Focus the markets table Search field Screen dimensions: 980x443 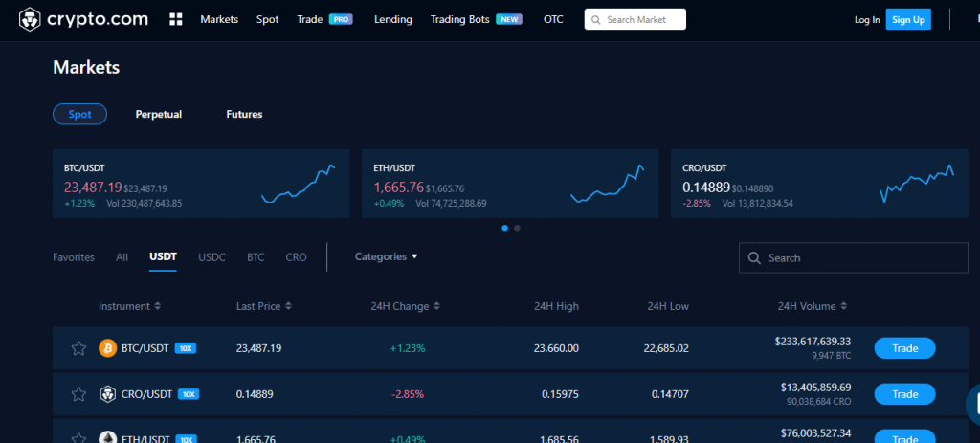pos(853,258)
